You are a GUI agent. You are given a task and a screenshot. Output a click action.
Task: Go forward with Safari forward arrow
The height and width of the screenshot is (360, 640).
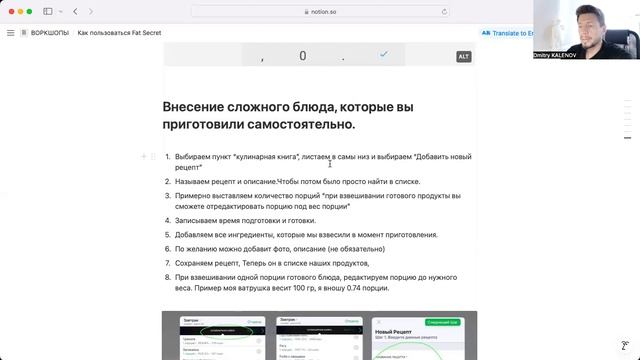(x=91, y=11)
